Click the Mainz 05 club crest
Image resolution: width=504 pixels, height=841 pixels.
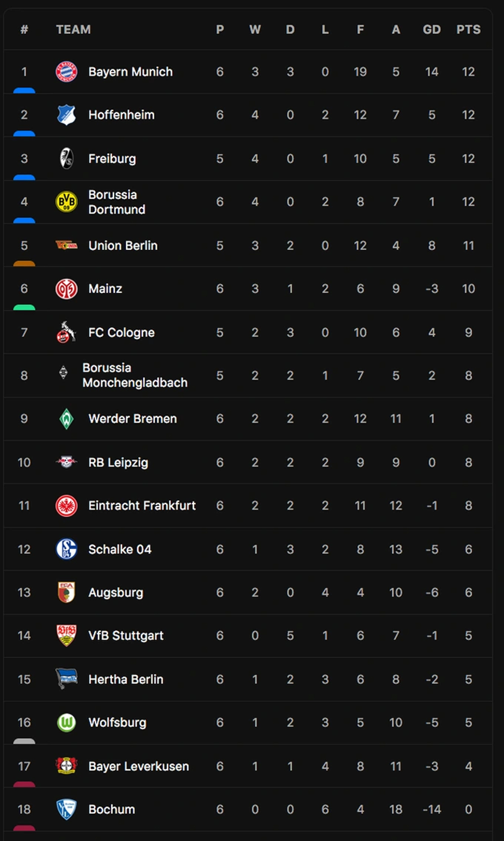pyautogui.click(x=67, y=289)
